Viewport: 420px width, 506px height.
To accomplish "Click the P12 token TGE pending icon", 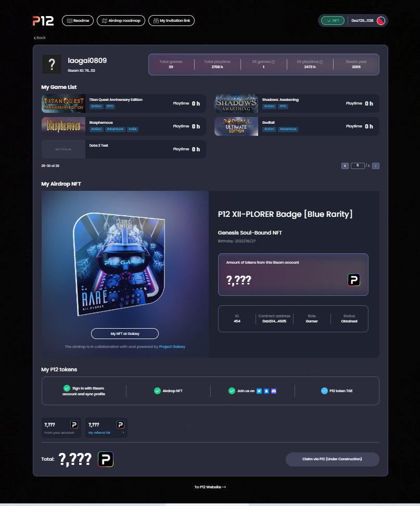I will 324,391.
